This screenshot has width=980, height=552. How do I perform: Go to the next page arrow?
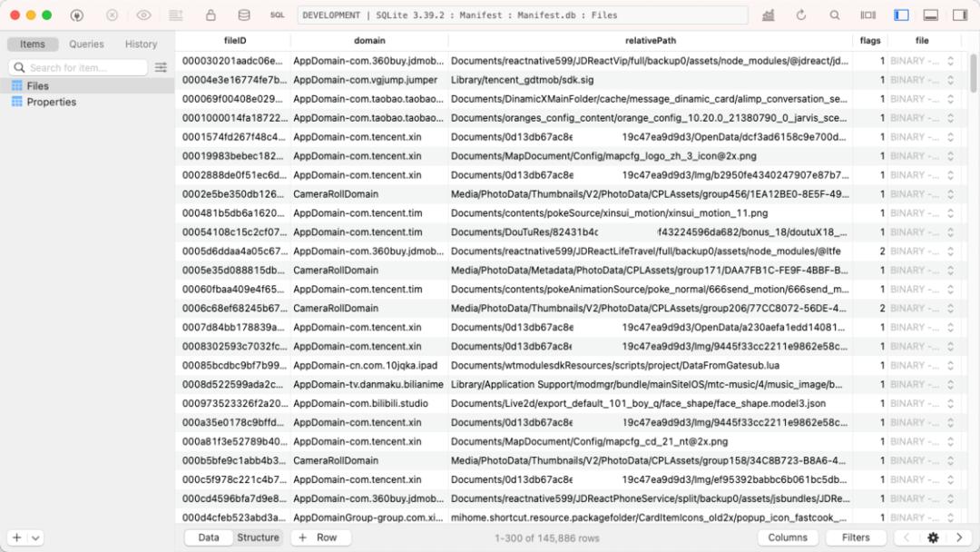point(959,537)
